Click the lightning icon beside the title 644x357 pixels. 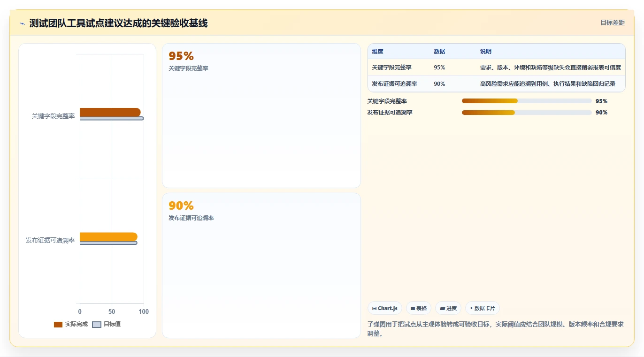pos(23,23)
